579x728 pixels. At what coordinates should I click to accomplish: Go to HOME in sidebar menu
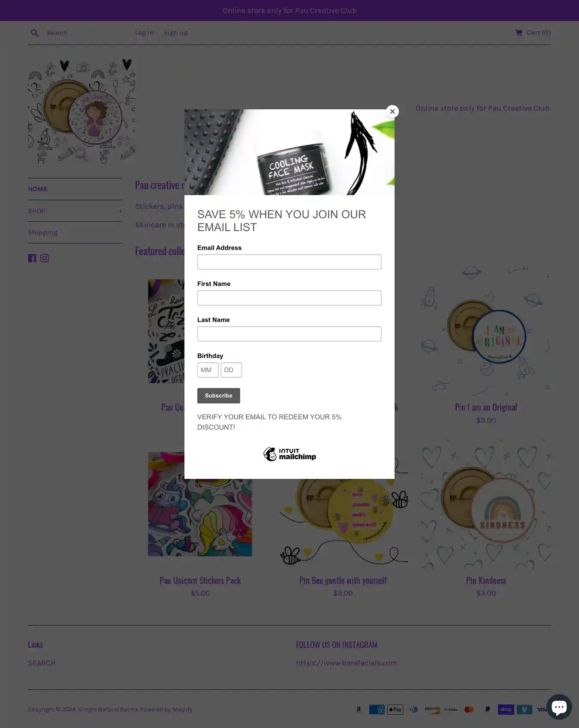click(x=38, y=189)
